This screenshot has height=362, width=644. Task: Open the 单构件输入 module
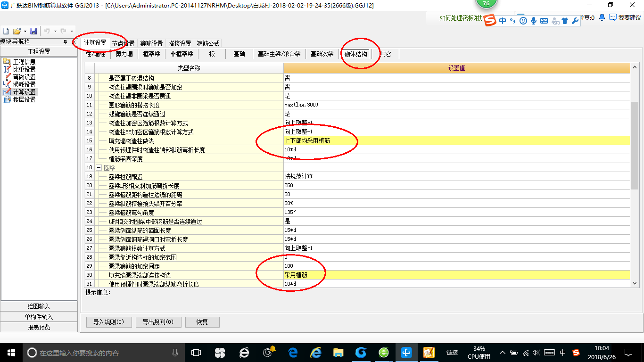pos(39,317)
